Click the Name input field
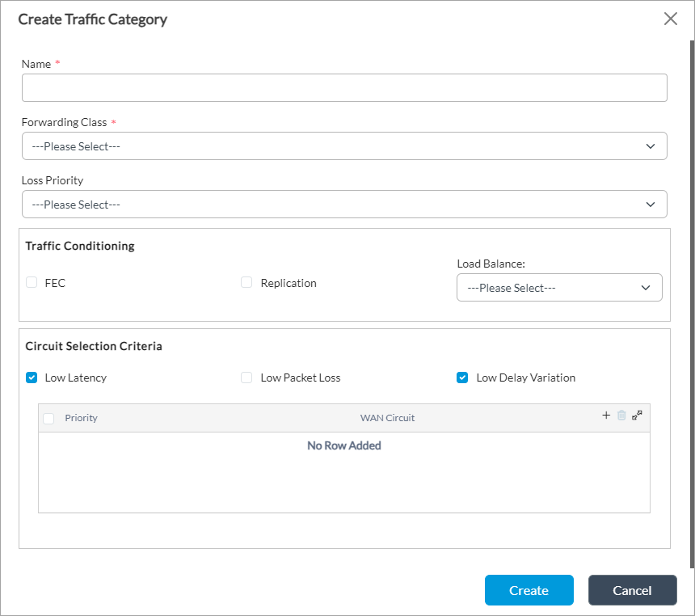695x616 pixels. pos(344,87)
